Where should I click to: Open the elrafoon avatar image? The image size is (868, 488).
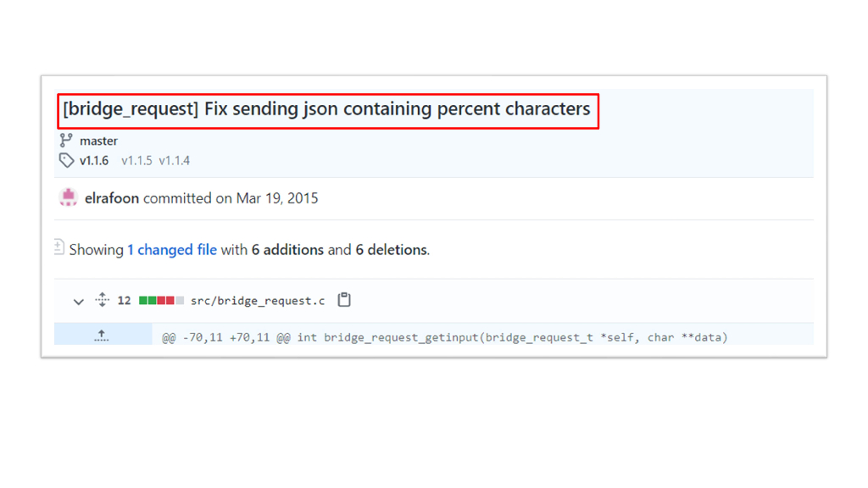tap(69, 198)
